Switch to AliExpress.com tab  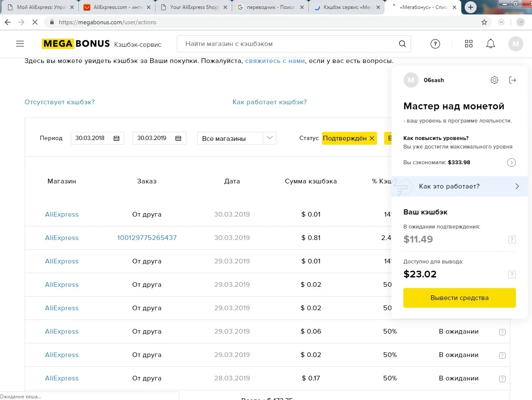click(x=116, y=7)
